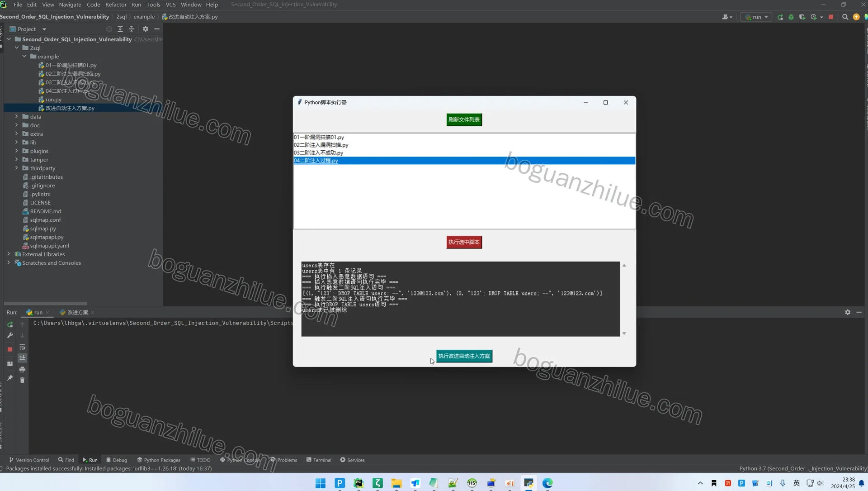
Task: Open Run panel settings gear
Action: tap(848, 312)
